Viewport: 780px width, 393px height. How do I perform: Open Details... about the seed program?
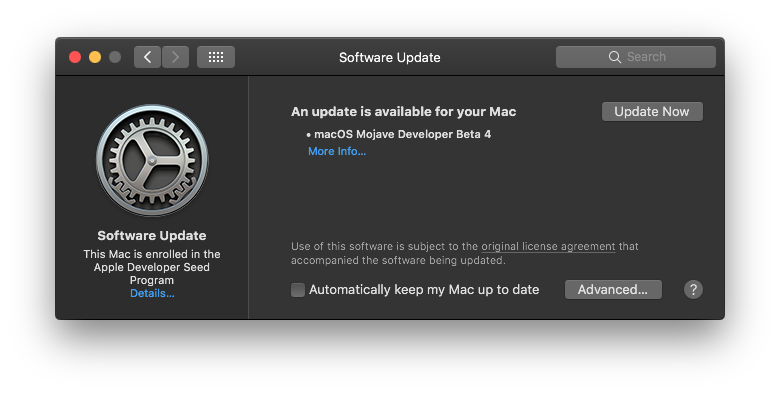pyautogui.click(x=152, y=294)
